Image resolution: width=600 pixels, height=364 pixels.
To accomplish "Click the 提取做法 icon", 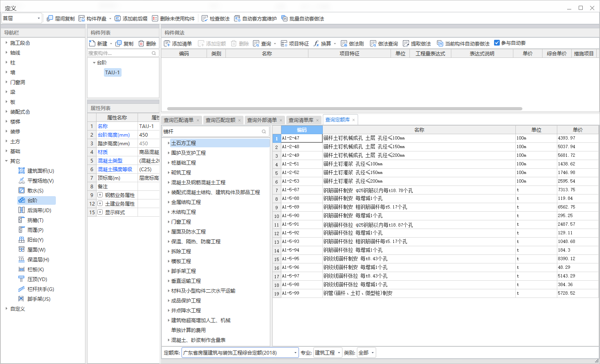I will [406, 43].
